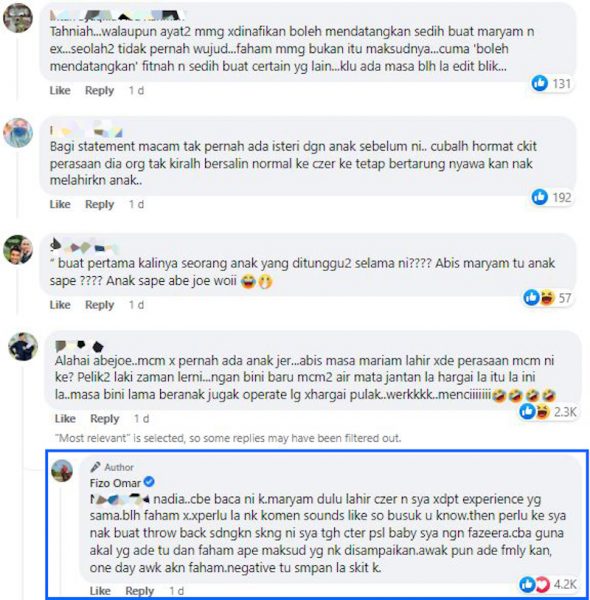Like the comment starting with Bagi statement
Viewport: 590px width, 600px height.
pyautogui.click(x=60, y=204)
